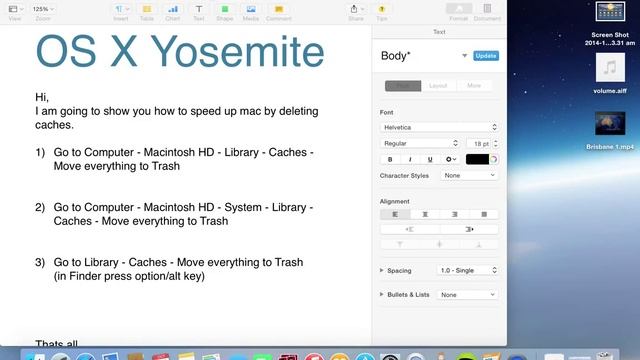The image size is (640, 360).
Task: Align text to top vertically
Action: [x=400, y=244]
